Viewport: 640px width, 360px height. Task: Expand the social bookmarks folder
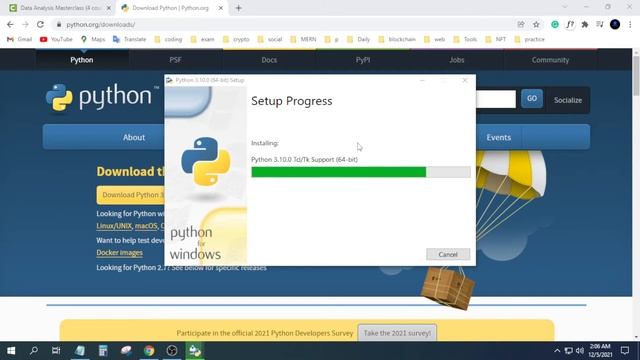[270, 39]
